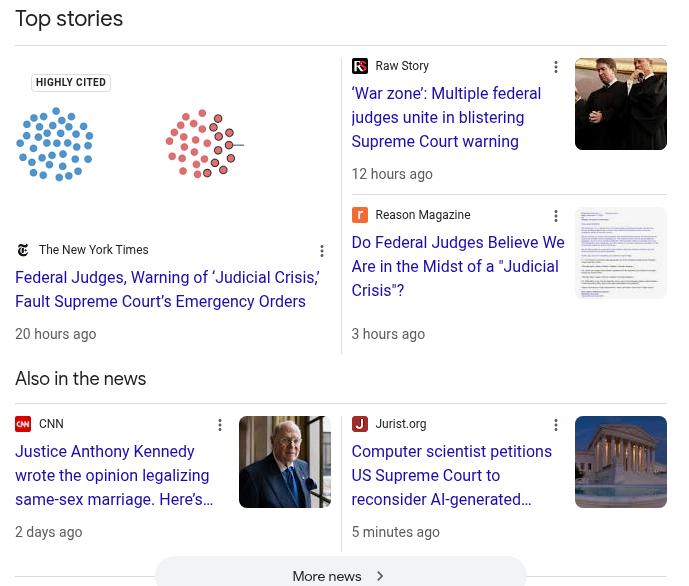The width and height of the screenshot is (689, 586).
Task: Click the Reason Magazine orange icon
Action: [x=360, y=215]
